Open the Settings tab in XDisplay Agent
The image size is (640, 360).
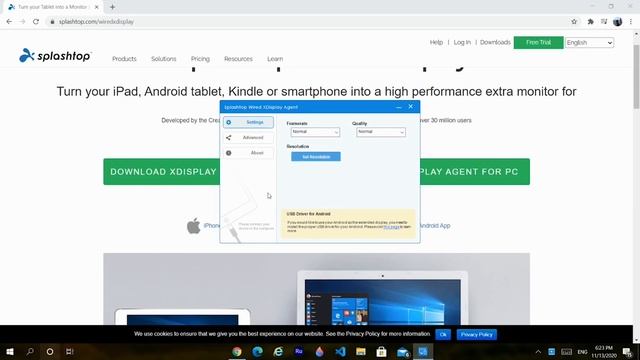tap(248, 122)
